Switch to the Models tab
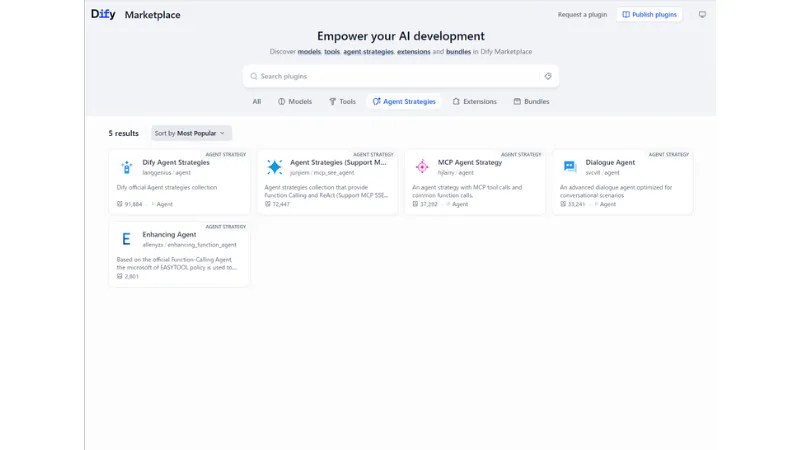 pos(295,102)
